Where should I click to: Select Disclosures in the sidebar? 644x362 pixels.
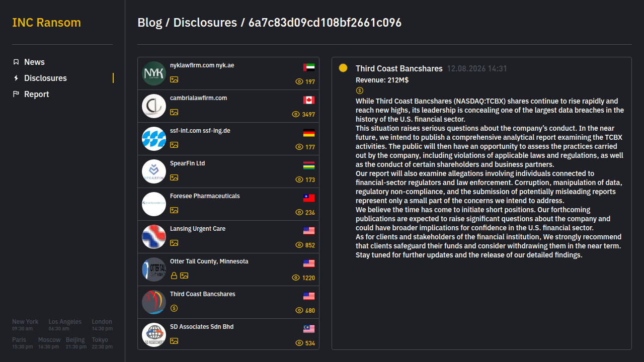(45, 78)
